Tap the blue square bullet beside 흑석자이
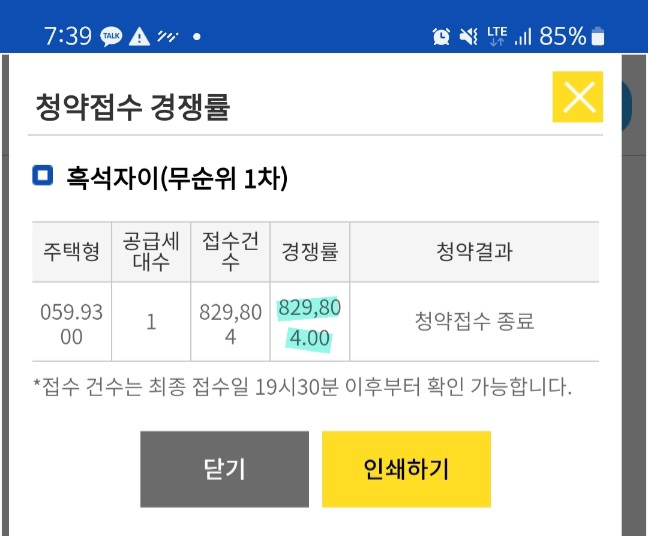Viewport: 648px width, 536px height. click(x=43, y=175)
